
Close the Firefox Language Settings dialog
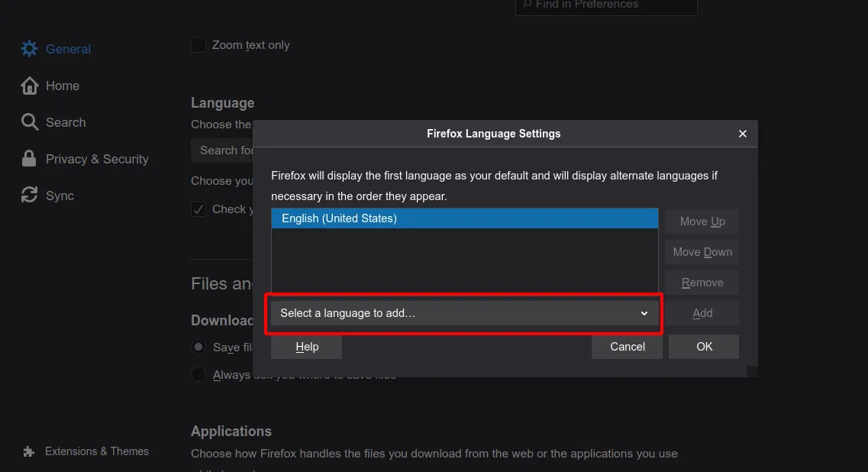pos(742,134)
